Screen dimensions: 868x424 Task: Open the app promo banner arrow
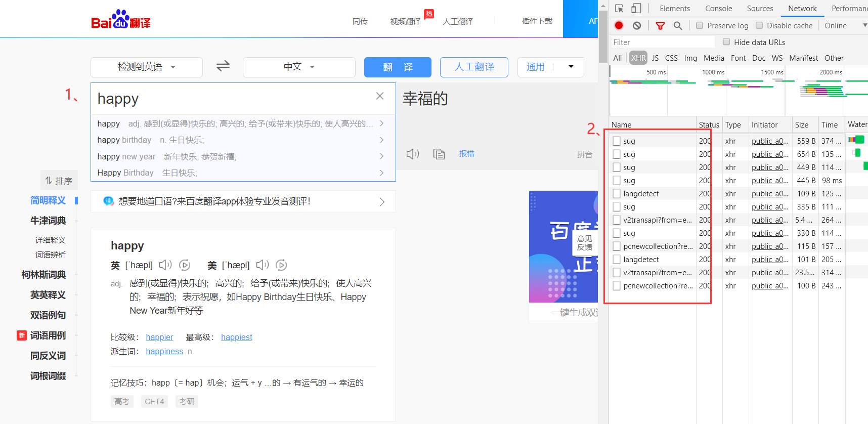click(x=382, y=202)
